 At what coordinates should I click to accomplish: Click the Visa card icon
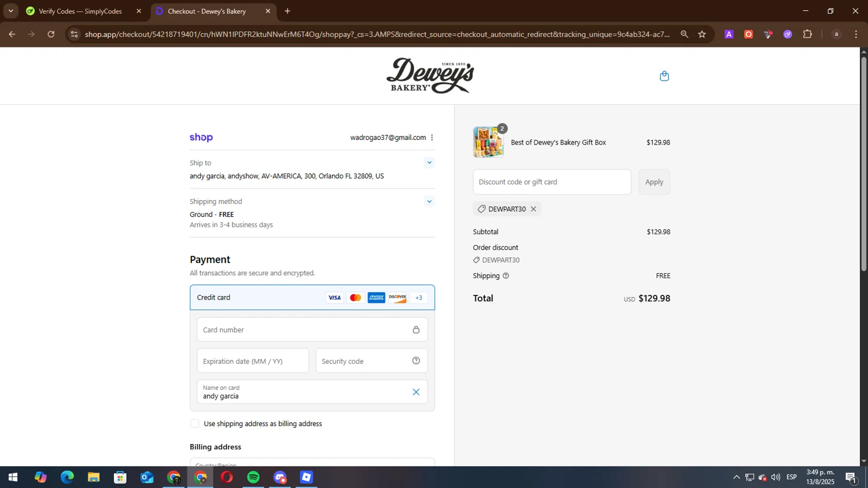(x=334, y=298)
